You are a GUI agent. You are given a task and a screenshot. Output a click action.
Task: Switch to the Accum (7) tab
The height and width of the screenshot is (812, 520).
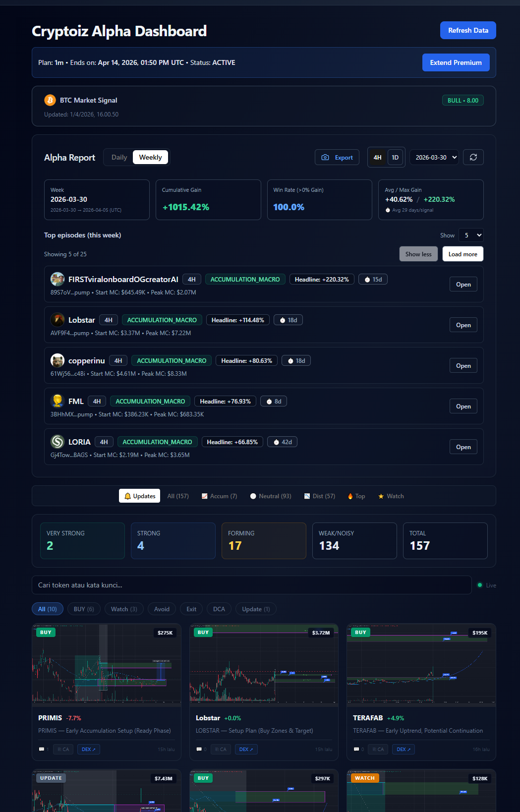tap(220, 496)
